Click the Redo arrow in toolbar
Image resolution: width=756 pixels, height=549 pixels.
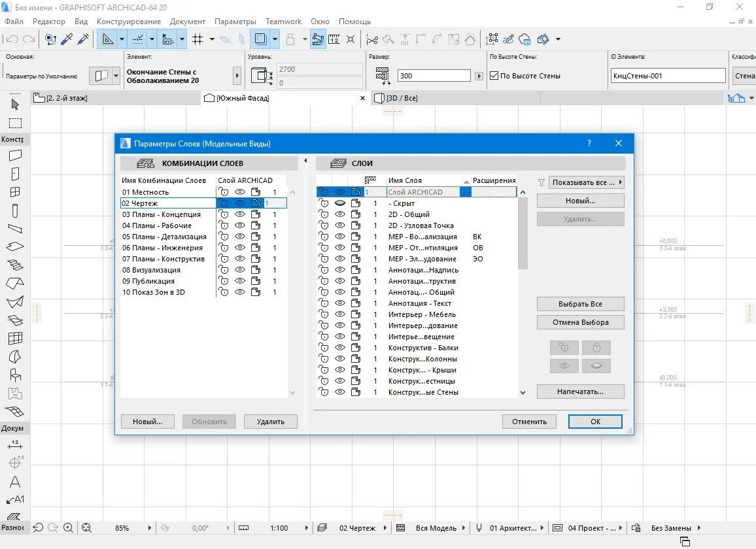point(29,39)
